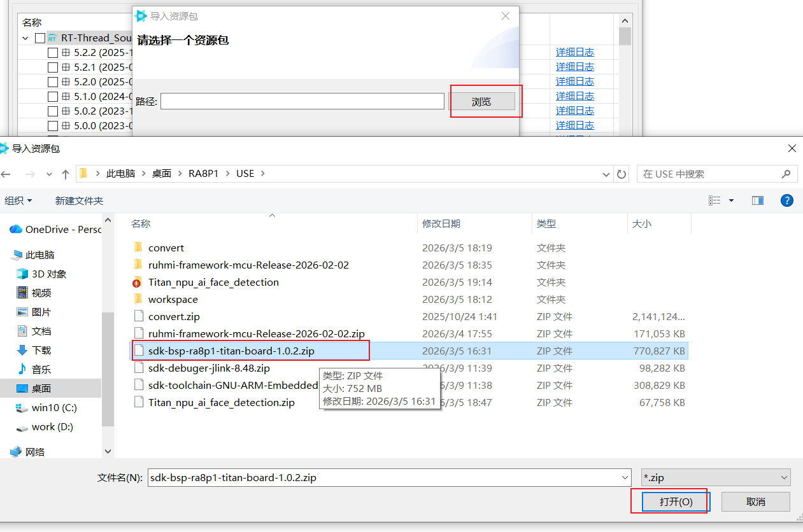This screenshot has height=532, width=803.
Task: Sort by 名称 column header
Action: pyautogui.click(x=141, y=223)
